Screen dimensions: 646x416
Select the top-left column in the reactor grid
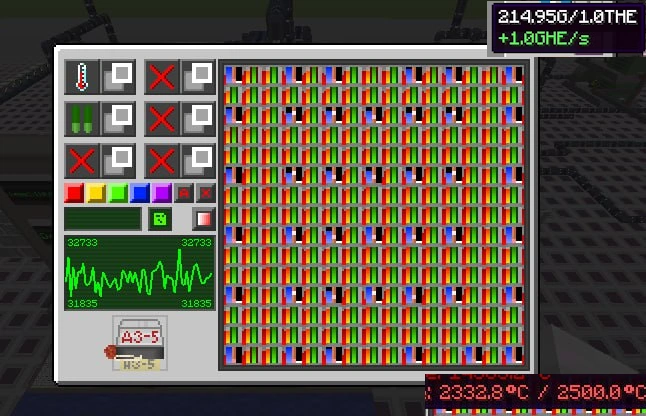(x=234, y=75)
